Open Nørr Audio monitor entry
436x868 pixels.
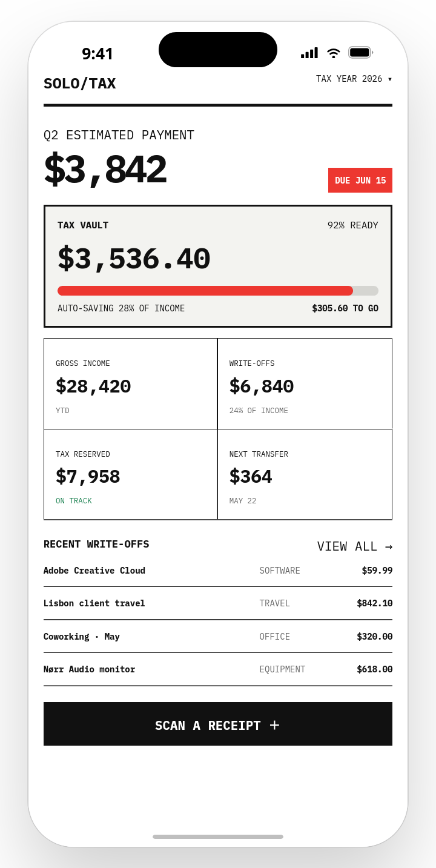[x=218, y=669]
